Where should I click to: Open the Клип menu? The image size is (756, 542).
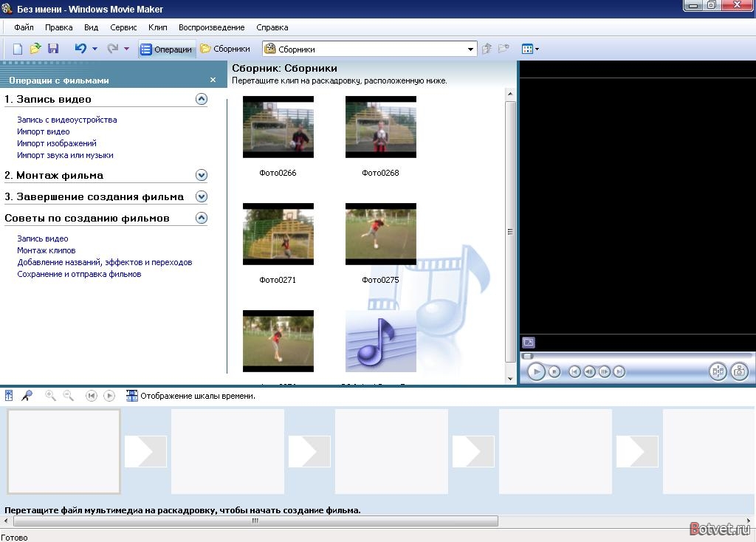158,27
